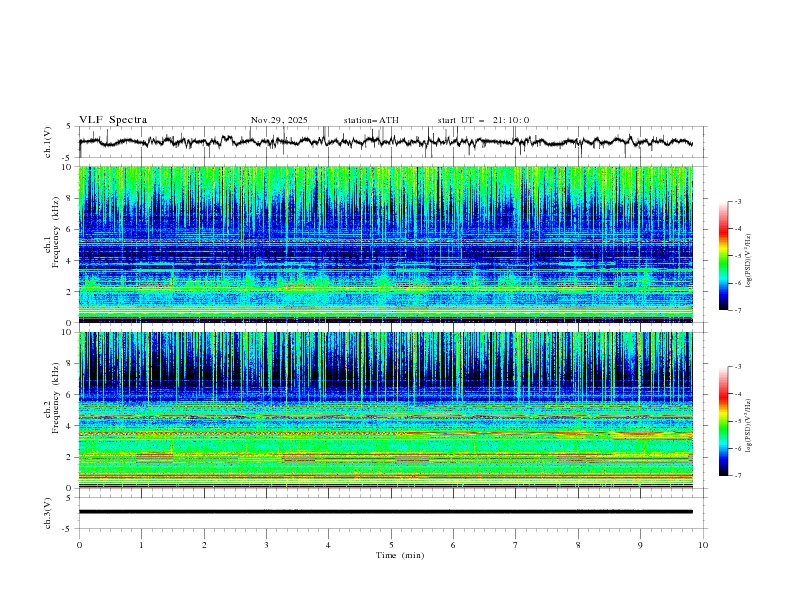Select the "start UT = 21:10:0" text
The height and width of the screenshot is (612, 792).
(x=483, y=120)
